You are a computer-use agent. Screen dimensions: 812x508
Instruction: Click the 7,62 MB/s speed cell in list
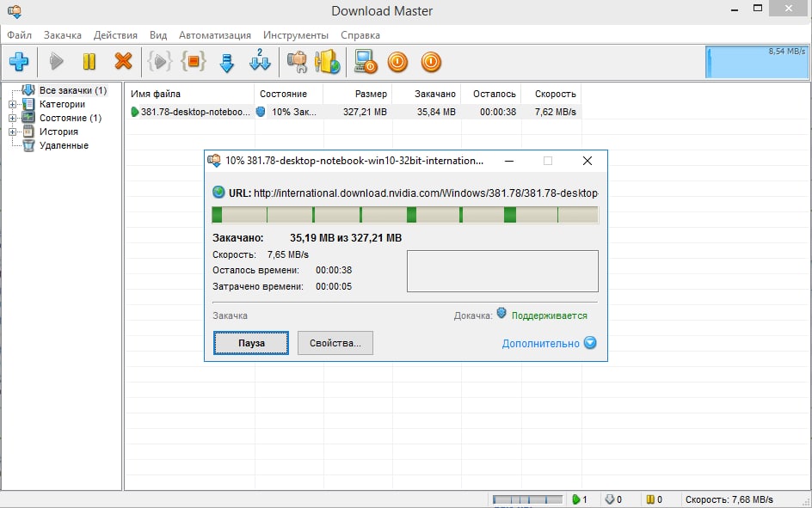(555, 112)
